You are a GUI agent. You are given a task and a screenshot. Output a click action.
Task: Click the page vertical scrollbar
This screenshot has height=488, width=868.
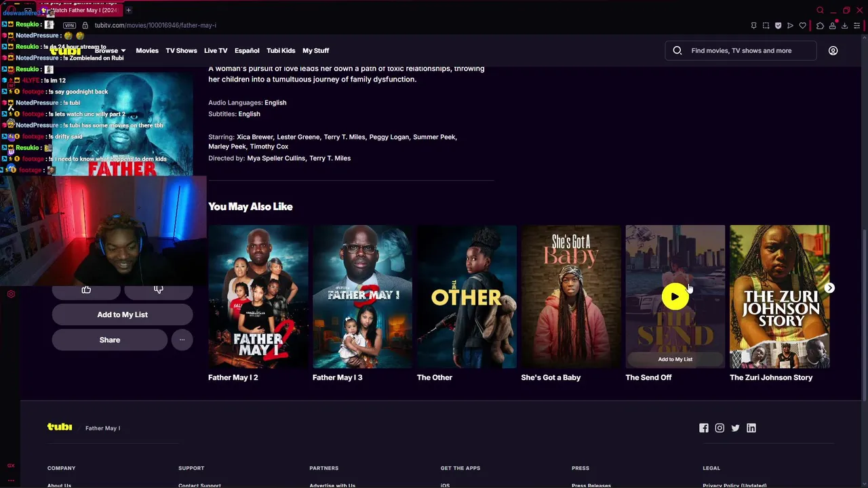pyautogui.click(x=864, y=315)
